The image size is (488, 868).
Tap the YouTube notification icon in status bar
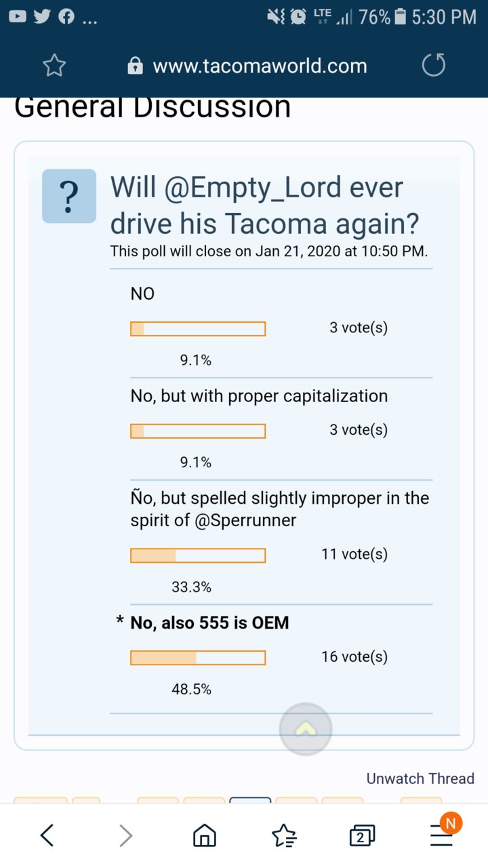(17, 16)
